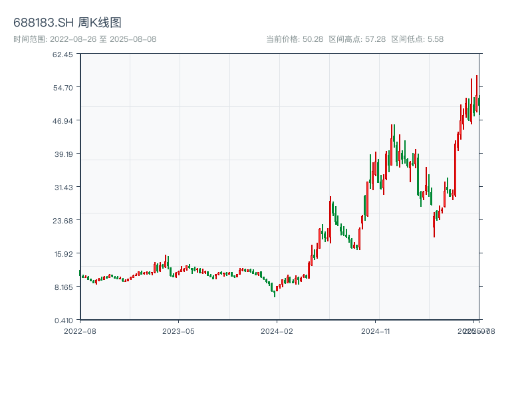Select the 2023-05 date axis label

(179, 331)
